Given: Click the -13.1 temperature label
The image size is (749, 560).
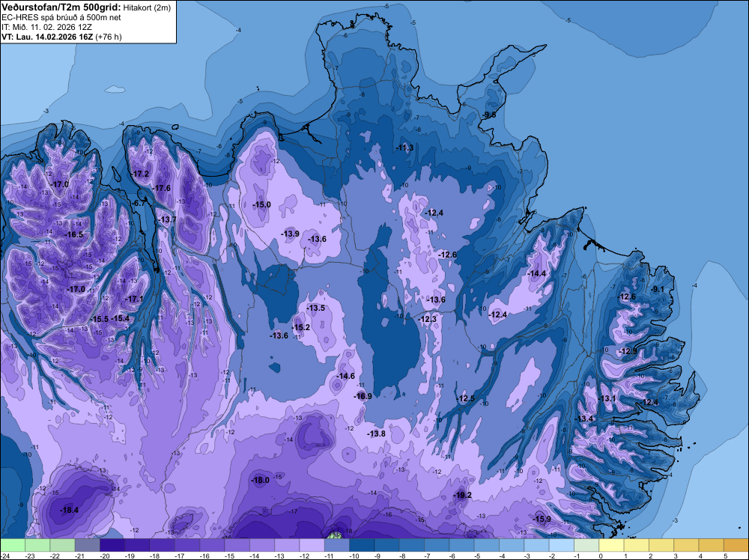Looking at the screenshot, I should coord(607,398).
